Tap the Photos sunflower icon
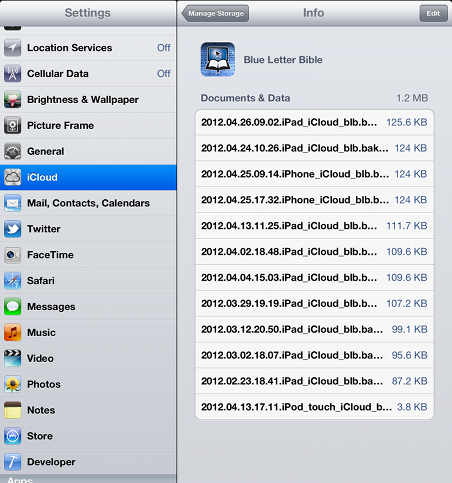The image size is (452, 483). (13, 384)
